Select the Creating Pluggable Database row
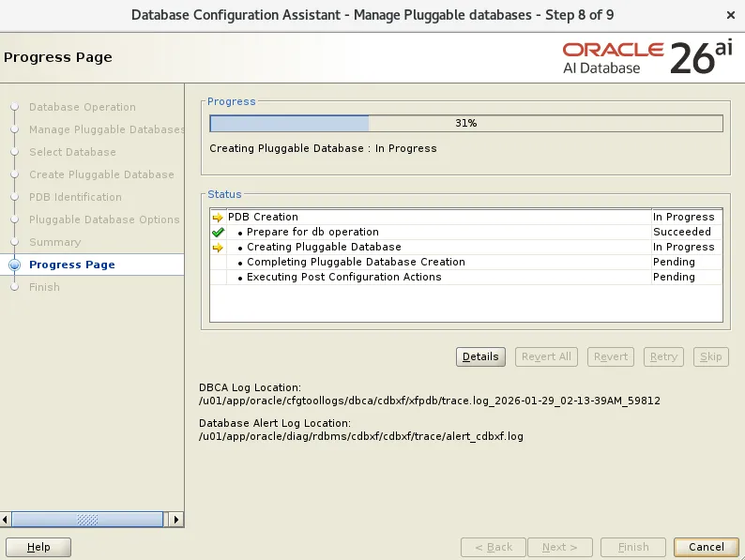The width and height of the screenshot is (745, 560). pyautogui.click(x=465, y=247)
